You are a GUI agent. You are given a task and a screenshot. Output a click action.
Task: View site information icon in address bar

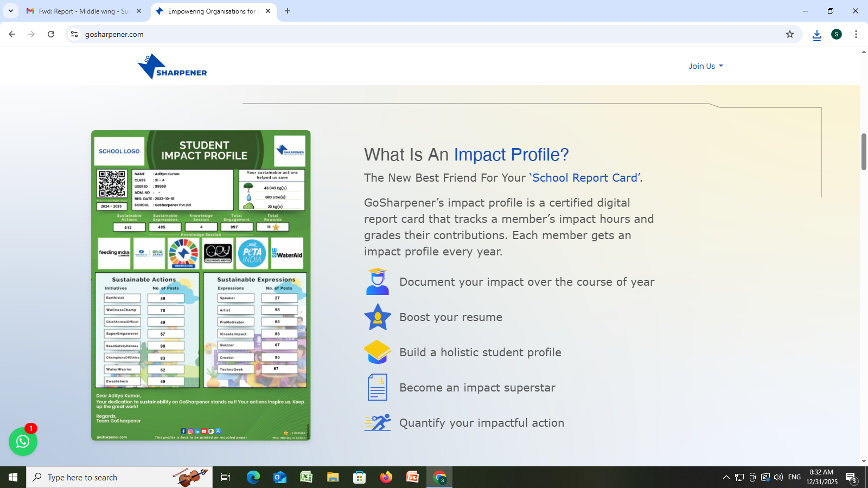[x=74, y=34]
